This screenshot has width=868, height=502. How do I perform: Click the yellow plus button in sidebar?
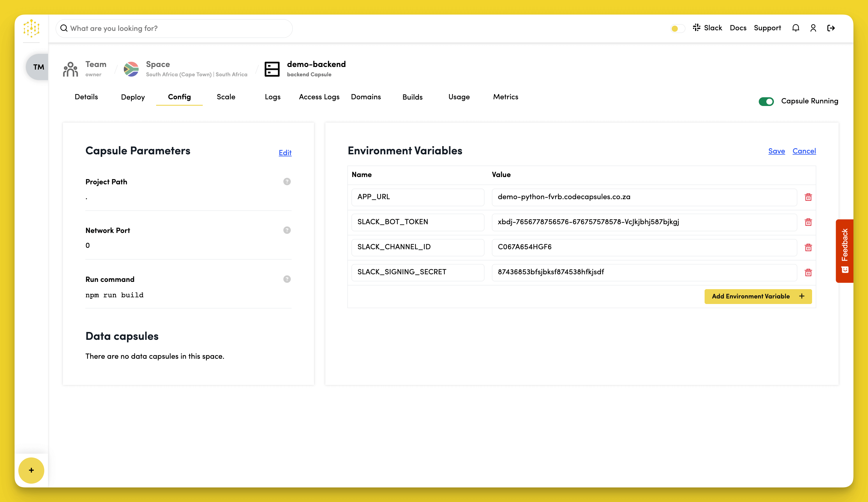31,470
